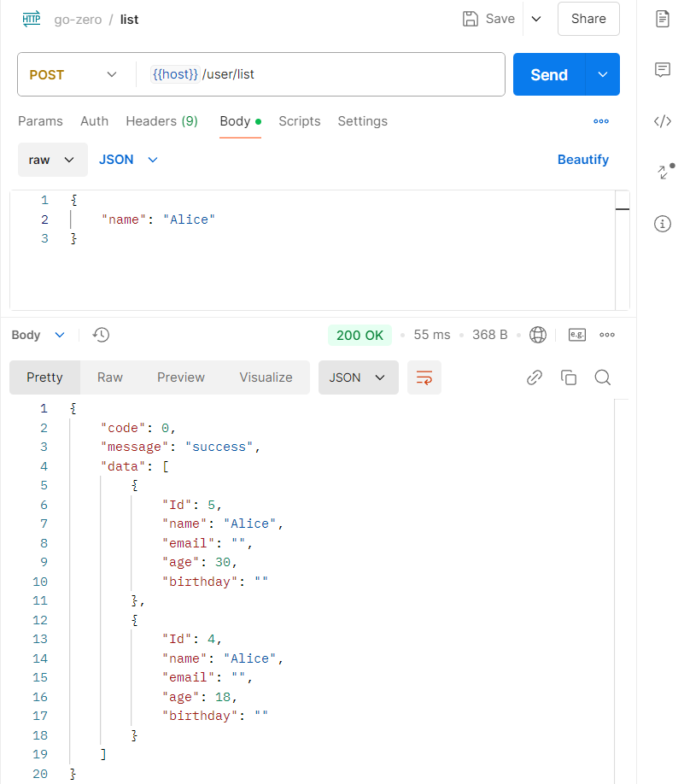Open the comments icon in right sidebar

662,70
